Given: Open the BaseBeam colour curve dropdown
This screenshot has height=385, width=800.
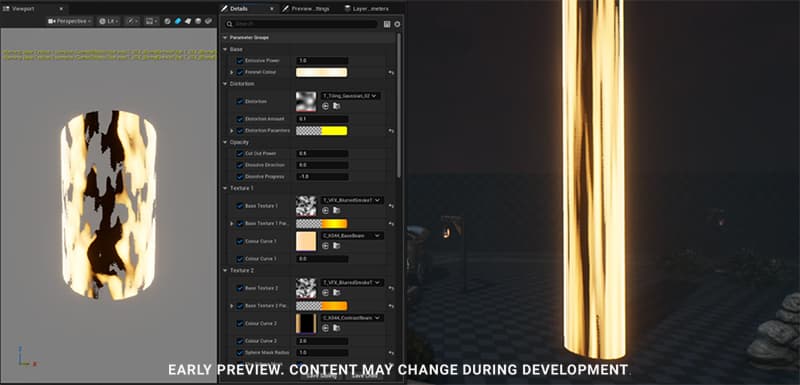Looking at the screenshot, I should [352, 236].
